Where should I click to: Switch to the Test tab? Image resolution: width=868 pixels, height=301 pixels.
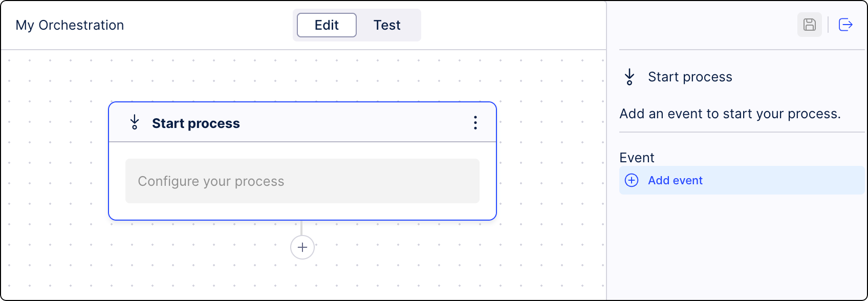[387, 25]
